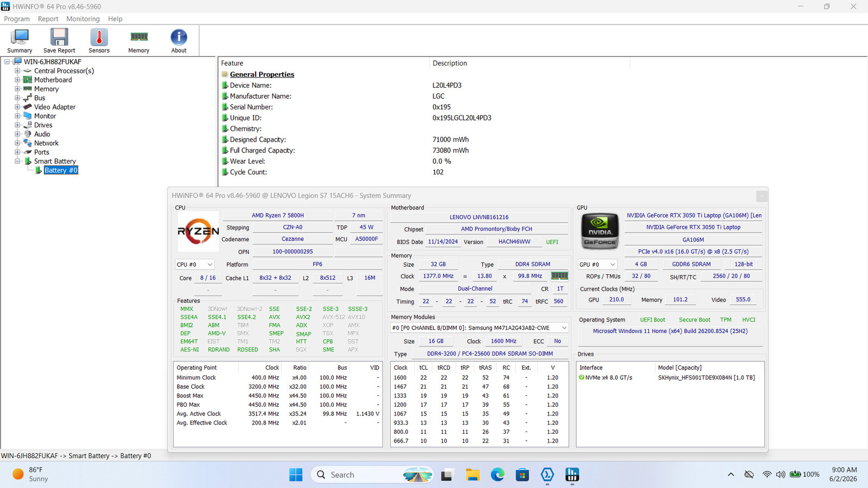868x488 pixels.
Task: Click the LENOVO LNVNB161216 motherboard field
Action: [x=479, y=217]
